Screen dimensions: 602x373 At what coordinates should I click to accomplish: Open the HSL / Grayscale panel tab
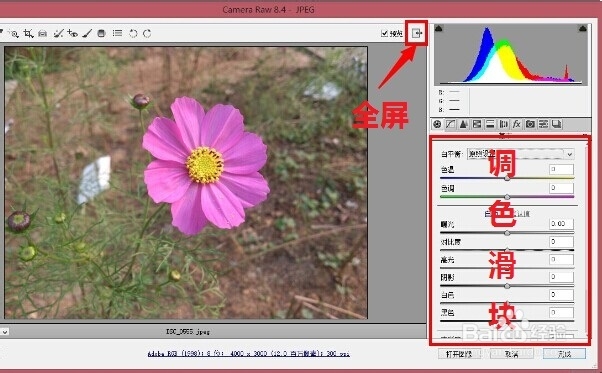pos(477,124)
